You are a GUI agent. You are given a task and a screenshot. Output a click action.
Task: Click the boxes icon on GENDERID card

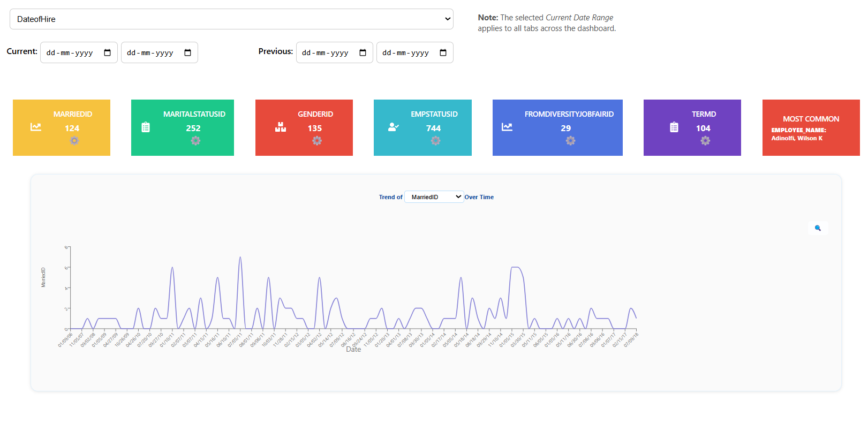pos(281,127)
